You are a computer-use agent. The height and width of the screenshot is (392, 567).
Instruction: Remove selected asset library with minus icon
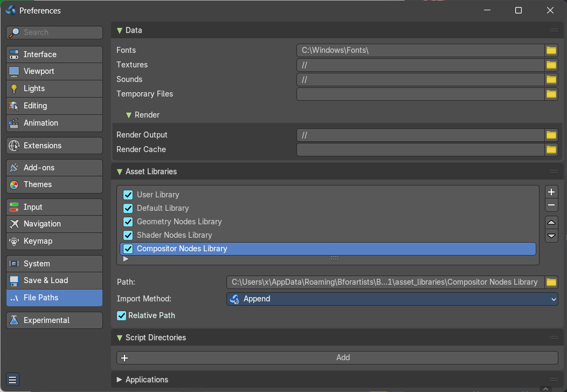click(x=551, y=205)
